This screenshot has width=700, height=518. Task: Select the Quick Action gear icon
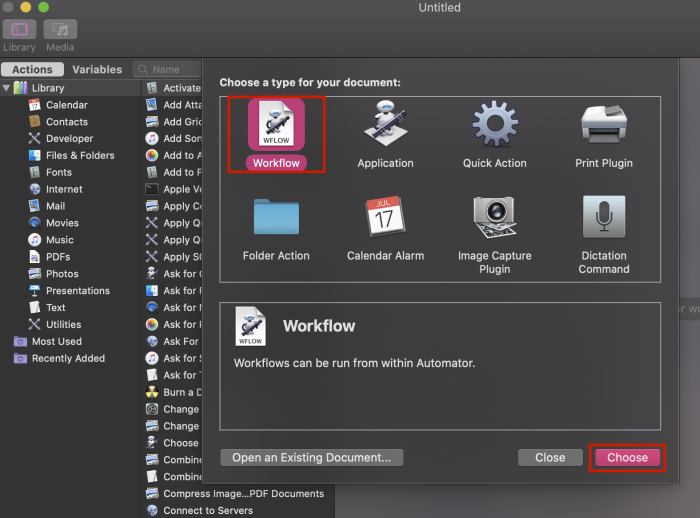(495, 124)
